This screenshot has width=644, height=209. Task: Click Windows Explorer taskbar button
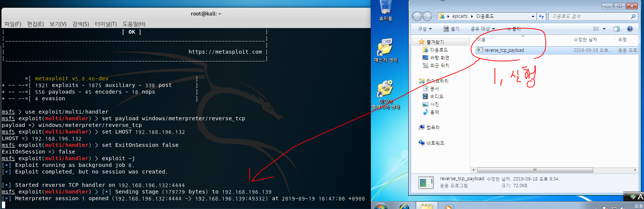pyautogui.click(x=426, y=206)
